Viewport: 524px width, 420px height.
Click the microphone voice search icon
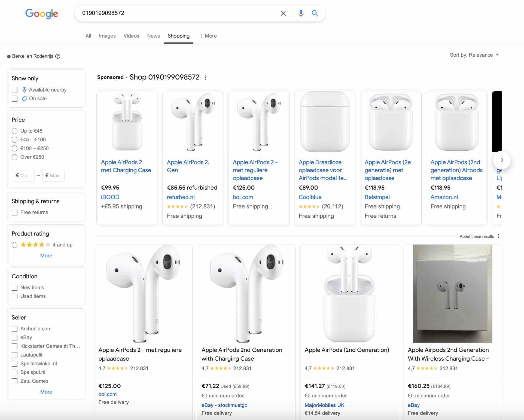click(x=301, y=13)
